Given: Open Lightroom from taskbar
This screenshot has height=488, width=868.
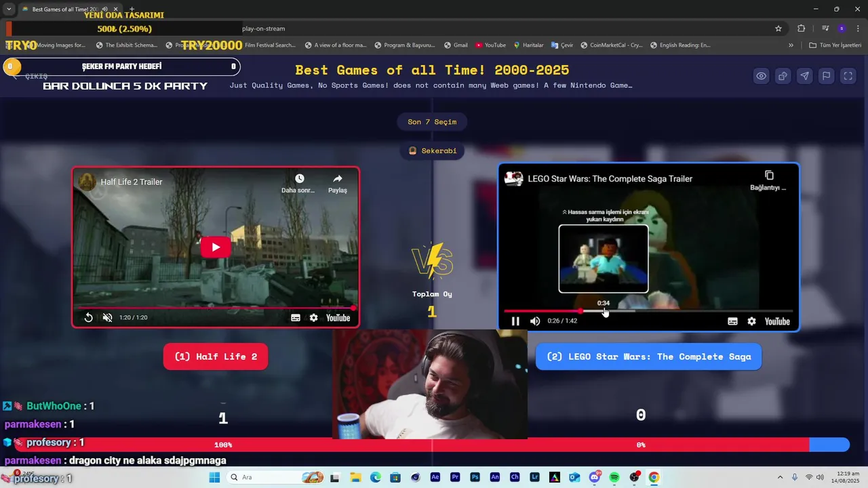Looking at the screenshot, I should pyautogui.click(x=535, y=477).
